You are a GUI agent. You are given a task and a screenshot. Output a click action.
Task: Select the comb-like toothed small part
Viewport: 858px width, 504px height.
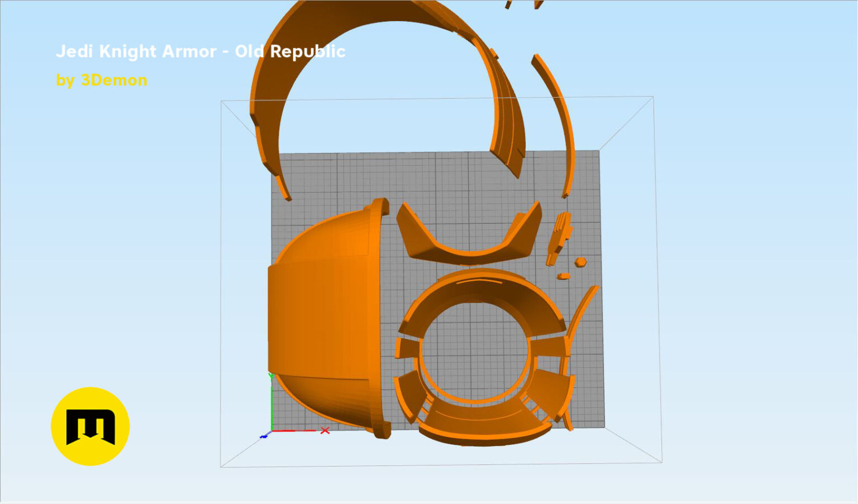560,238
